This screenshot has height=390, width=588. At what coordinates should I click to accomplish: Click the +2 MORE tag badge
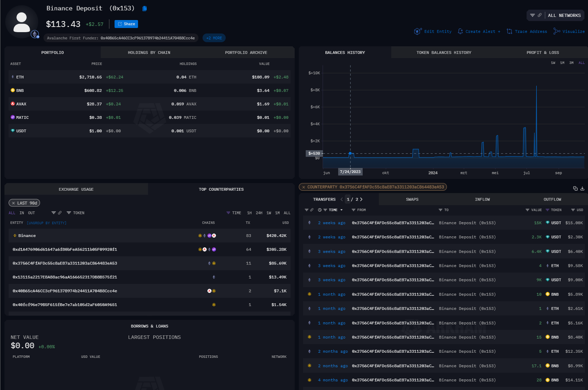pos(214,38)
